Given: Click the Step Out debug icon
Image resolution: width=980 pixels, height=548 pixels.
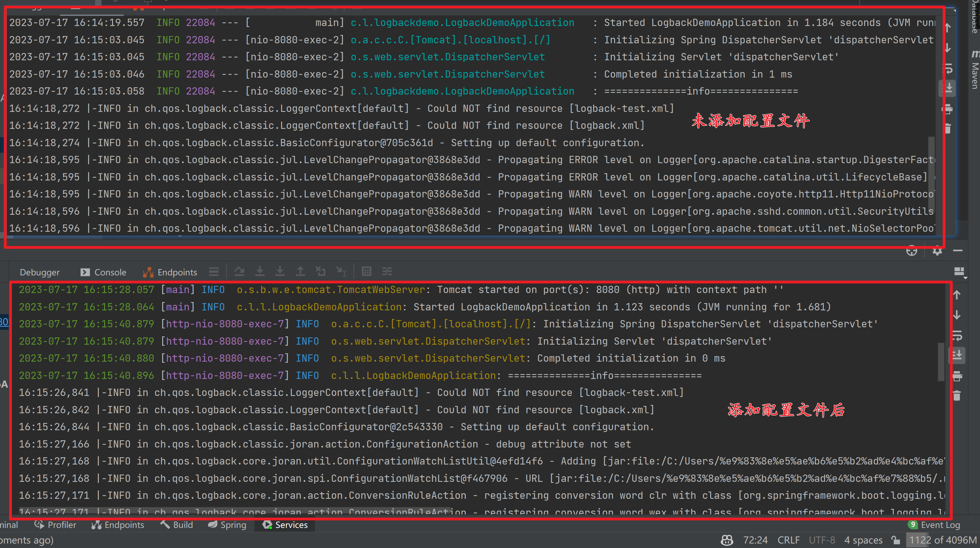Looking at the screenshot, I should tap(300, 271).
